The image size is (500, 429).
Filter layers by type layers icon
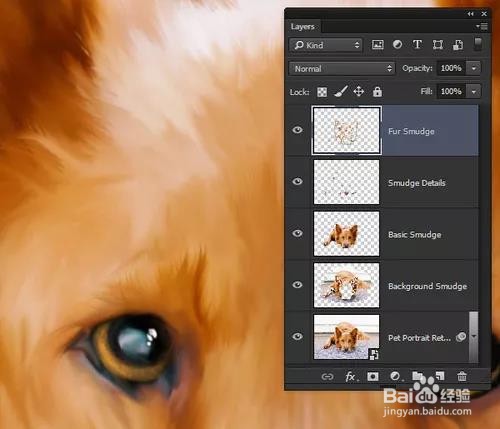pyautogui.click(x=417, y=44)
